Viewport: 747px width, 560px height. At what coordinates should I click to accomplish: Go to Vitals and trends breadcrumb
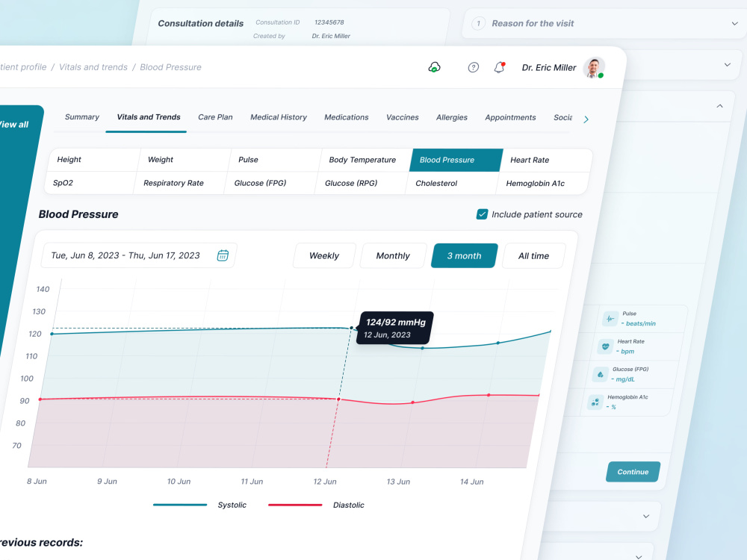pos(93,67)
